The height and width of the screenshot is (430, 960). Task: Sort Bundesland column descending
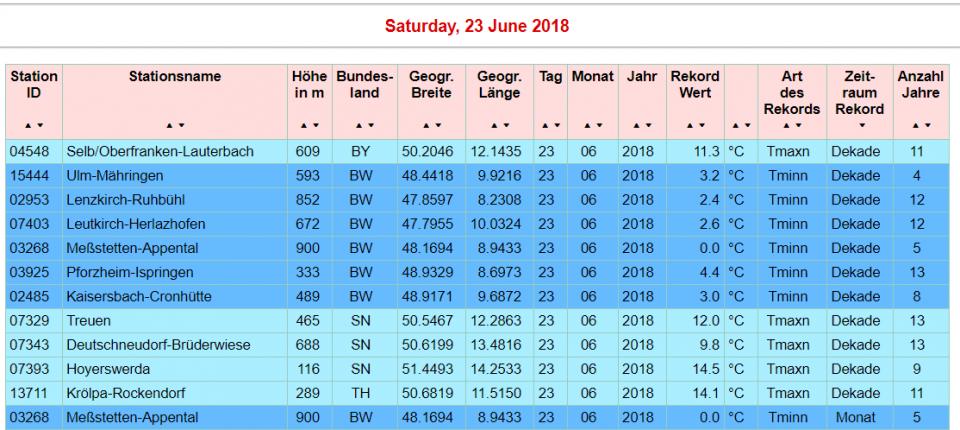click(371, 126)
